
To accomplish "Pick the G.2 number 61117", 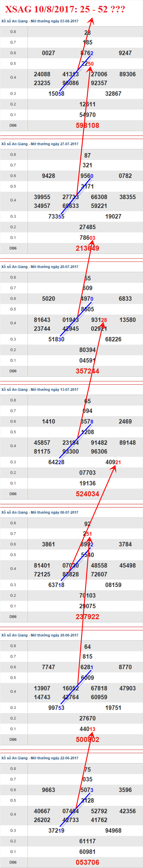I will click(87, 842).
